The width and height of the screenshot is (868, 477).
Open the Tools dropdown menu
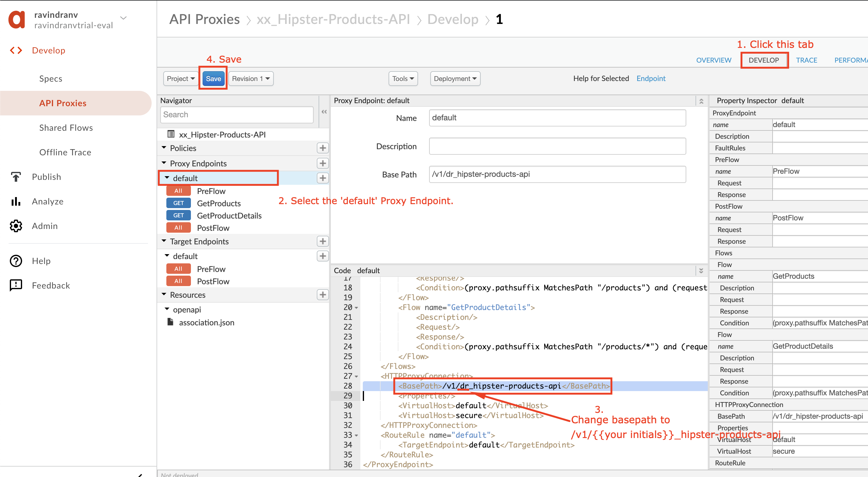tap(403, 79)
